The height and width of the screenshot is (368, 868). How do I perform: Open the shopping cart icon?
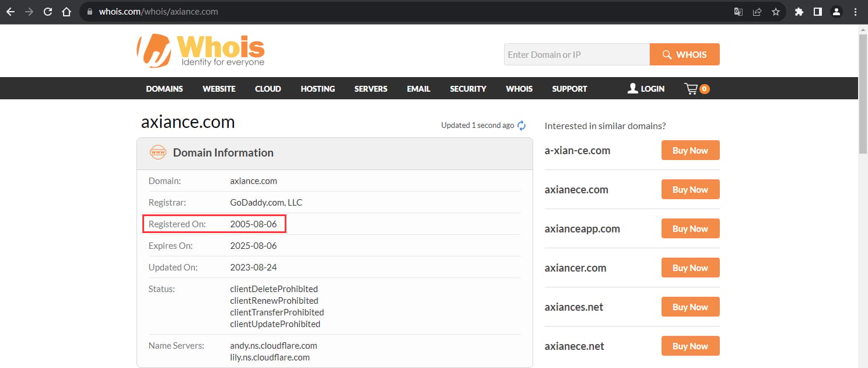(696, 89)
